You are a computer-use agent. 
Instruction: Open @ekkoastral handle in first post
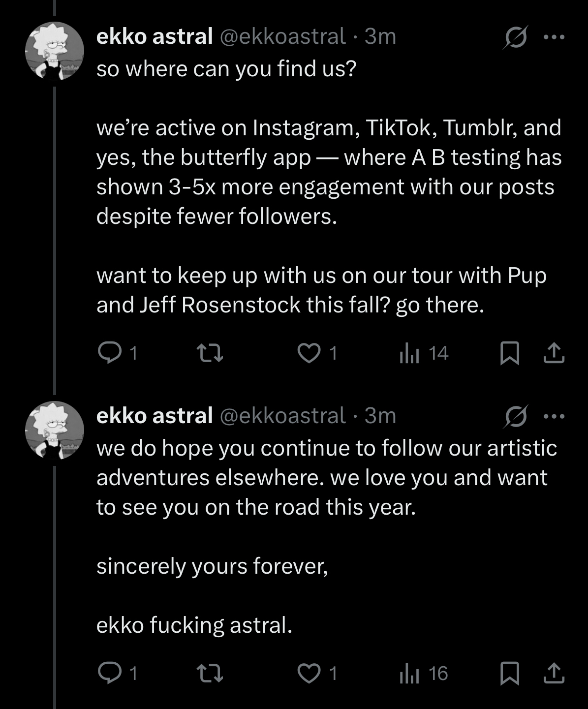point(282,36)
